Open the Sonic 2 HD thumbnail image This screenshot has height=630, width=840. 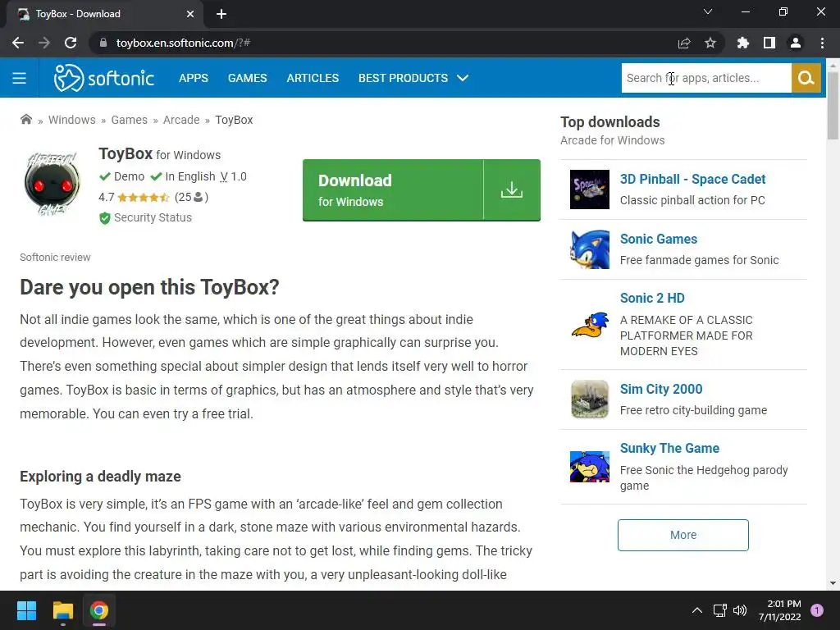(589, 325)
